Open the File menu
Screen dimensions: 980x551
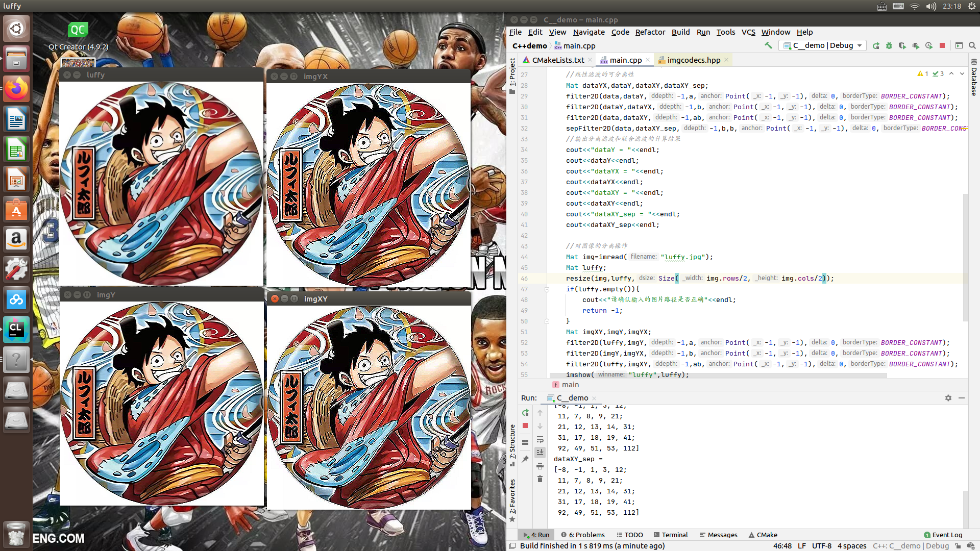(516, 32)
